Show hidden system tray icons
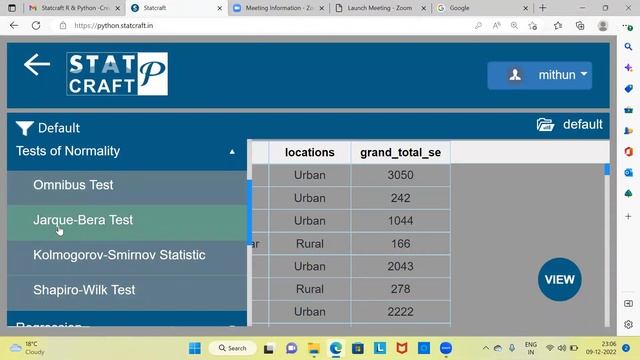 pos(485,348)
